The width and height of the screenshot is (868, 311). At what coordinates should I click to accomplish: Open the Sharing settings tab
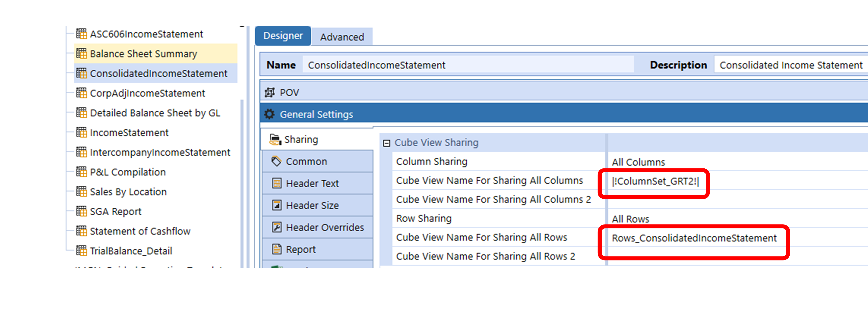(317, 139)
